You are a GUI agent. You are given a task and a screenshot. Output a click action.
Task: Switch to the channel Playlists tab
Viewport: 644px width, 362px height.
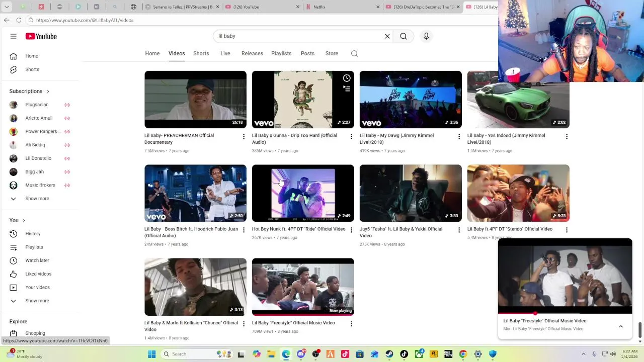point(281,54)
